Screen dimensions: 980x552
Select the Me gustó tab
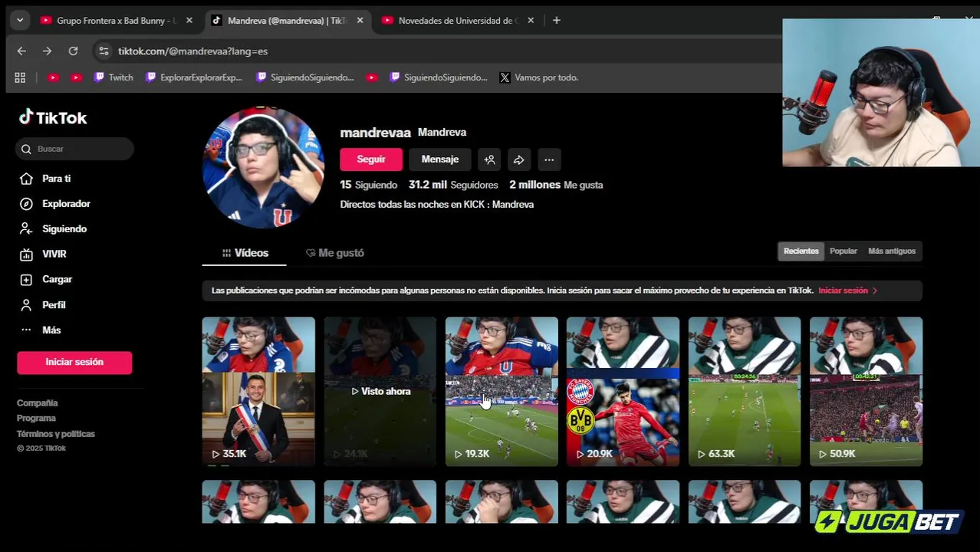[x=335, y=253]
